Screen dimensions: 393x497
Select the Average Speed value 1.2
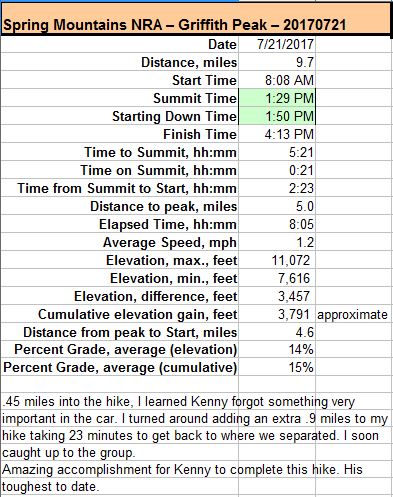point(277,242)
